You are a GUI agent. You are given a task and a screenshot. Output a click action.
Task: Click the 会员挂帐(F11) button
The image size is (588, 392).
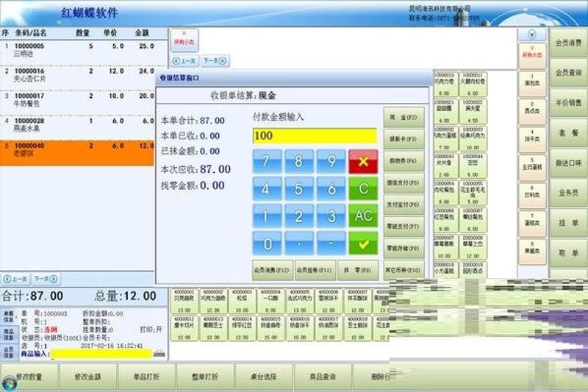[x=315, y=270]
